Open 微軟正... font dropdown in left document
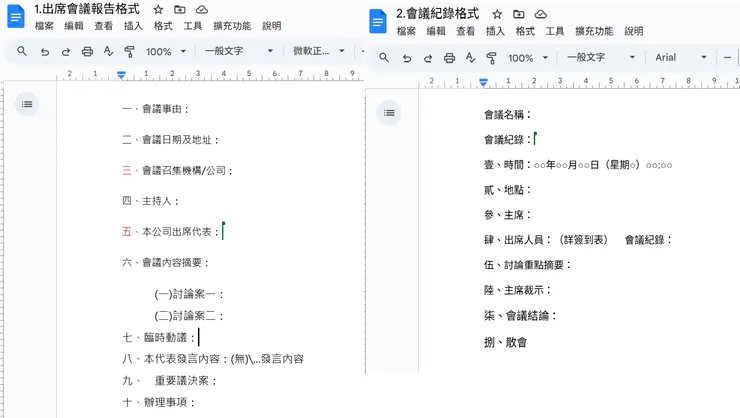 [319, 51]
